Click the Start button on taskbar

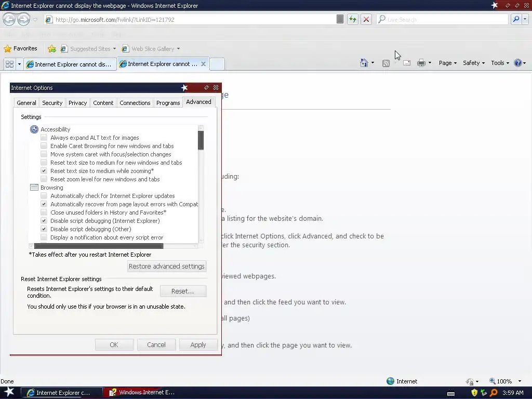point(9,392)
